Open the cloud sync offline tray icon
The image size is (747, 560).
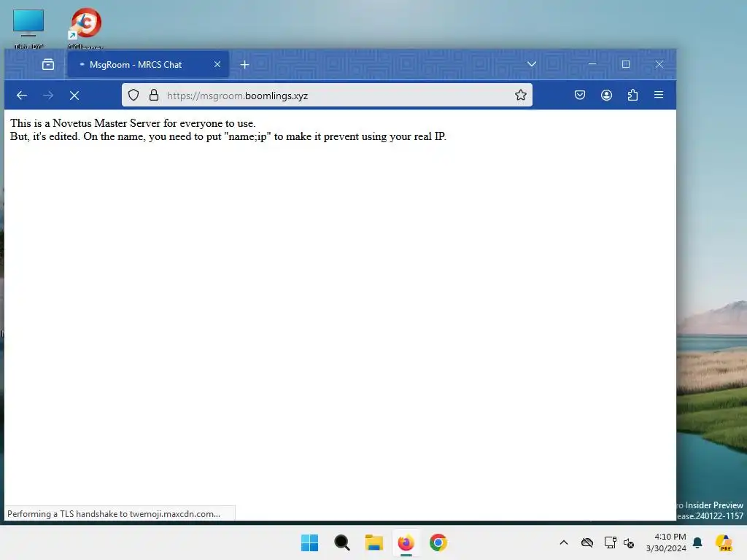click(x=587, y=542)
